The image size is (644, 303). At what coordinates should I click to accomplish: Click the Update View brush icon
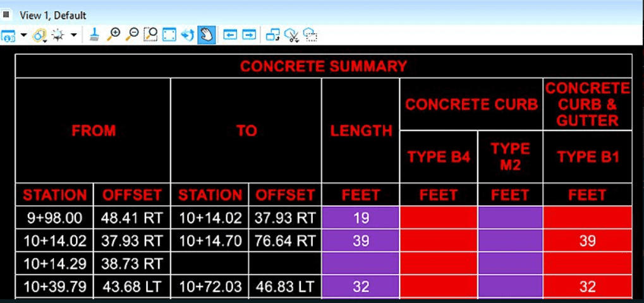(94, 35)
